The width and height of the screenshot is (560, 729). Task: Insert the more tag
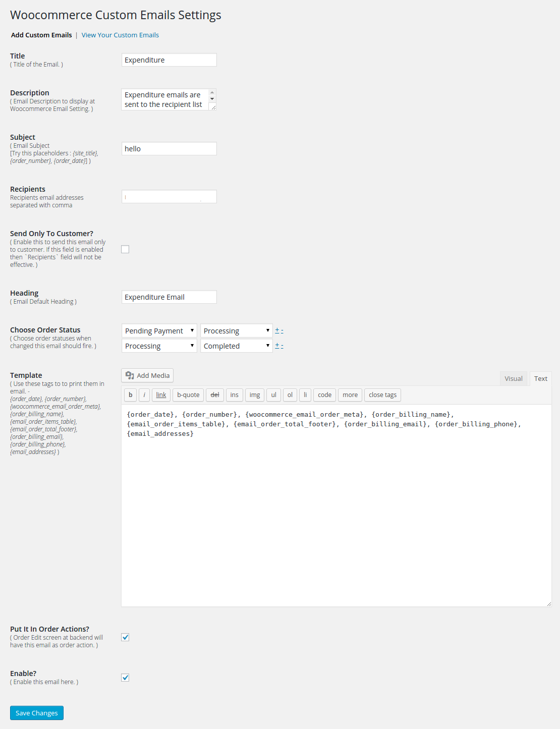click(350, 395)
